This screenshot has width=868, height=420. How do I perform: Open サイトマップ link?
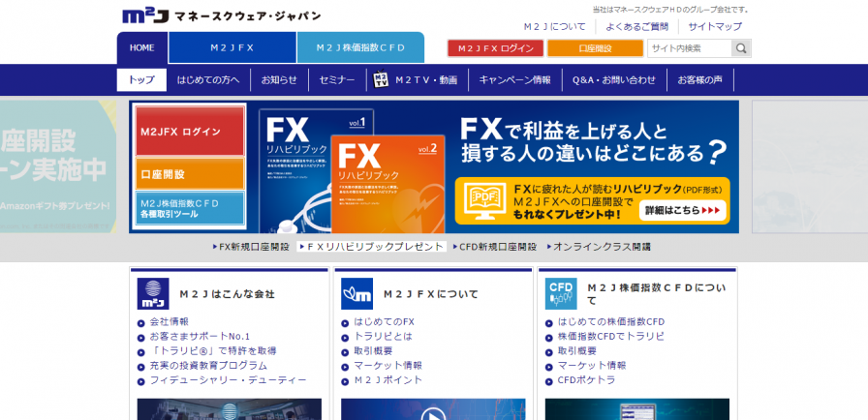pos(715,26)
